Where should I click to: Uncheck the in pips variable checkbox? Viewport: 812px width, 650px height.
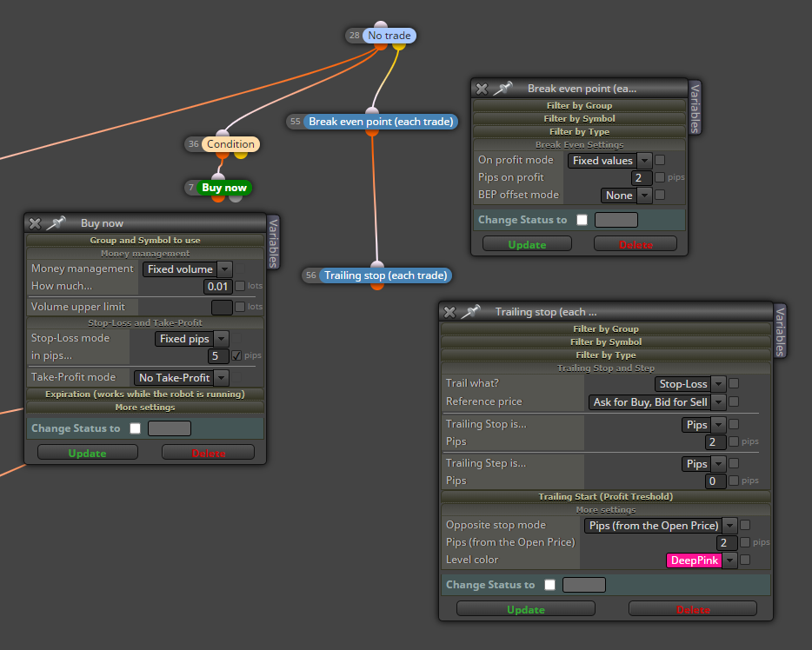[x=236, y=355]
